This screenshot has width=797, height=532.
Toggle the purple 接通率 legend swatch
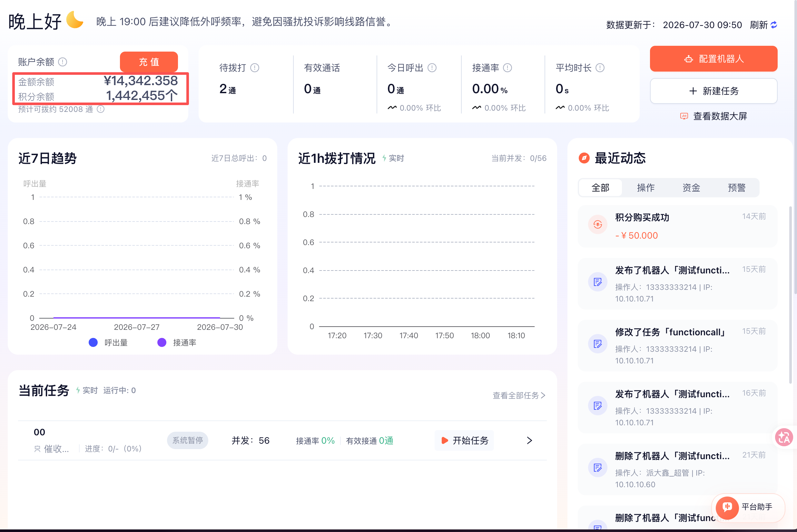162,343
